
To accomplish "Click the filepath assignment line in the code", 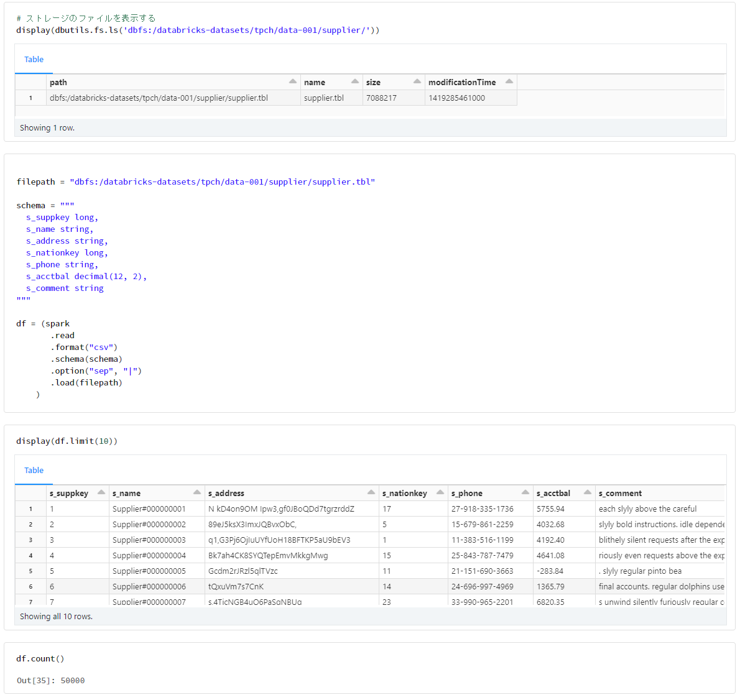I will pos(187,182).
